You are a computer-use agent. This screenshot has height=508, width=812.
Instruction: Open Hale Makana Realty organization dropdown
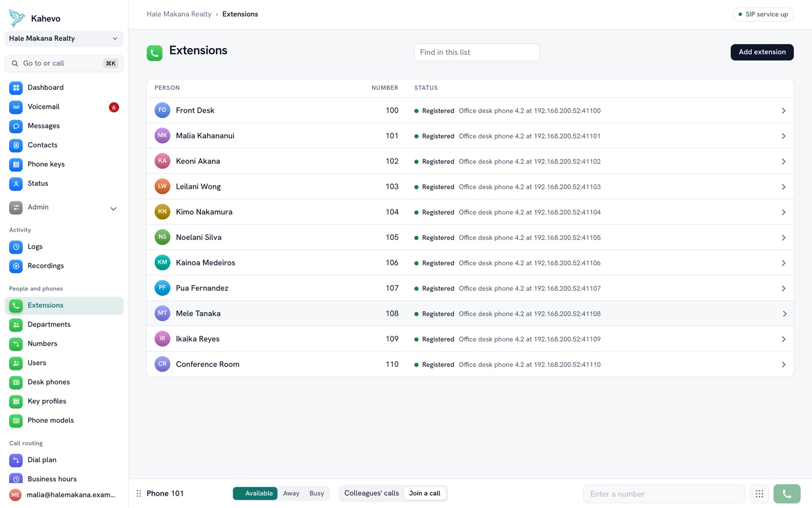(64, 39)
